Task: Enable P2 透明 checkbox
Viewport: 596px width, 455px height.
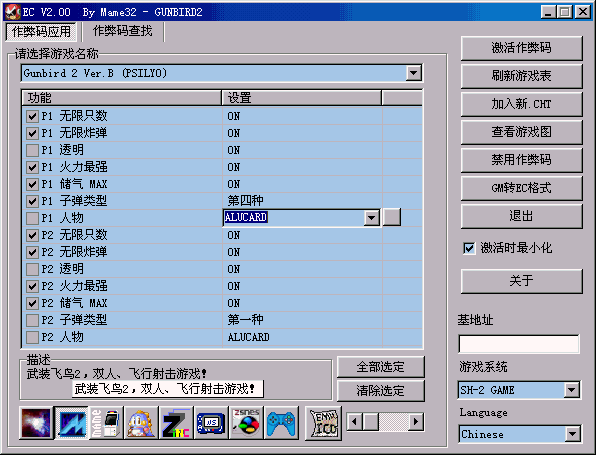Action: [x=32, y=269]
